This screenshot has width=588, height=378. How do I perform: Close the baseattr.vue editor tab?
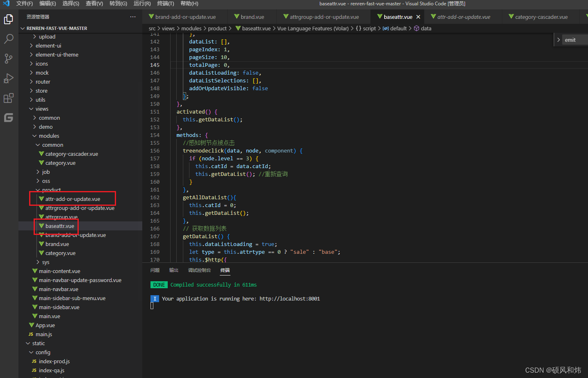point(418,17)
